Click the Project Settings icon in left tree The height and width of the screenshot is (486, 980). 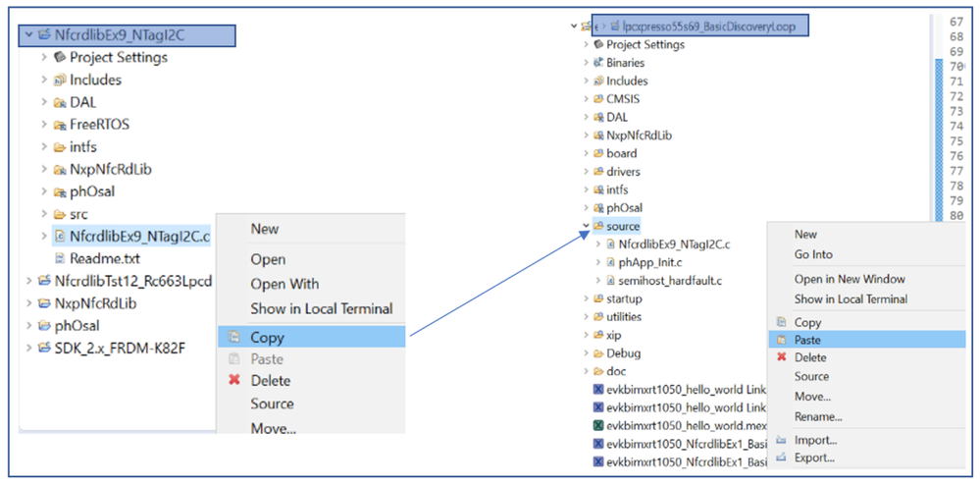point(60,57)
